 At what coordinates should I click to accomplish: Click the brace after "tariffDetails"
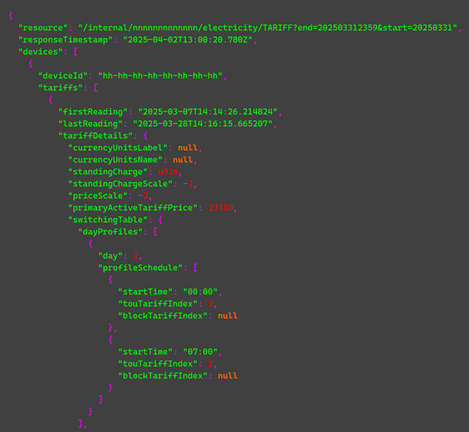pos(145,136)
